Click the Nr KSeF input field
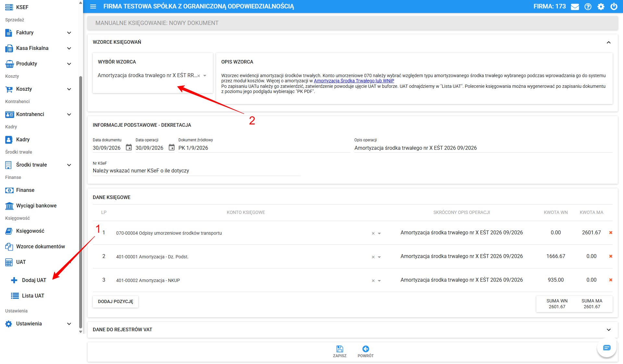This screenshot has height=364, width=623. [x=197, y=171]
